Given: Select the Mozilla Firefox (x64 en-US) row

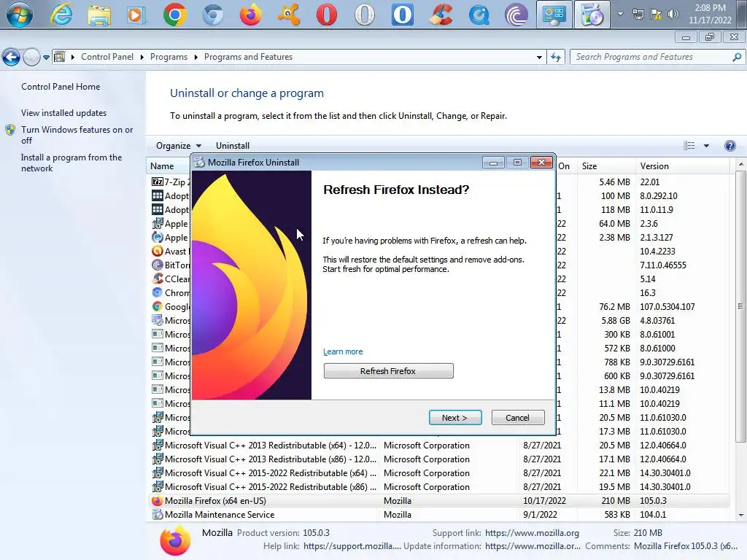Looking at the screenshot, I should pyautogui.click(x=438, y=501).
